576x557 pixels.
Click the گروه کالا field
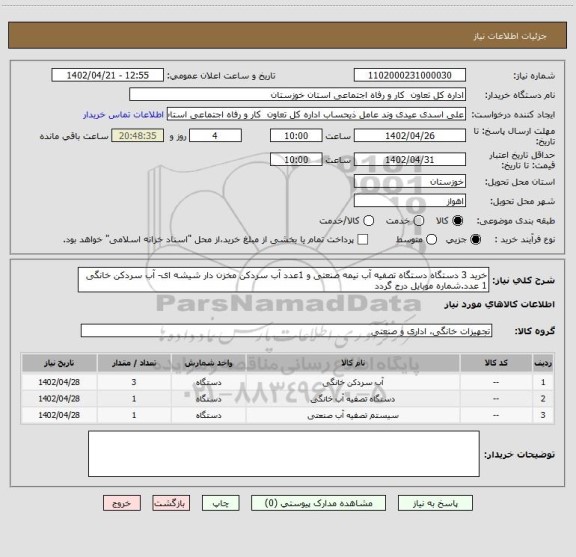click(x=286, y=331)
